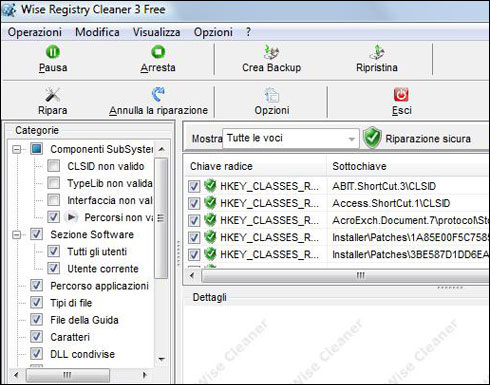Select the Tipi di file tree item
The height and width of the screenshot is (385, 490).
(x=71, y=303)
